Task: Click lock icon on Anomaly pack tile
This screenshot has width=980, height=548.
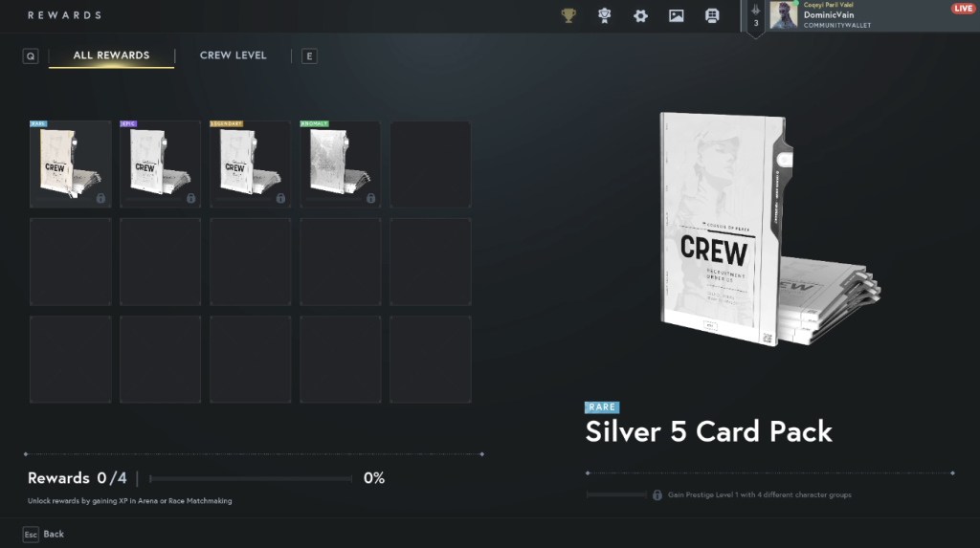Action: tap(370, 198)
